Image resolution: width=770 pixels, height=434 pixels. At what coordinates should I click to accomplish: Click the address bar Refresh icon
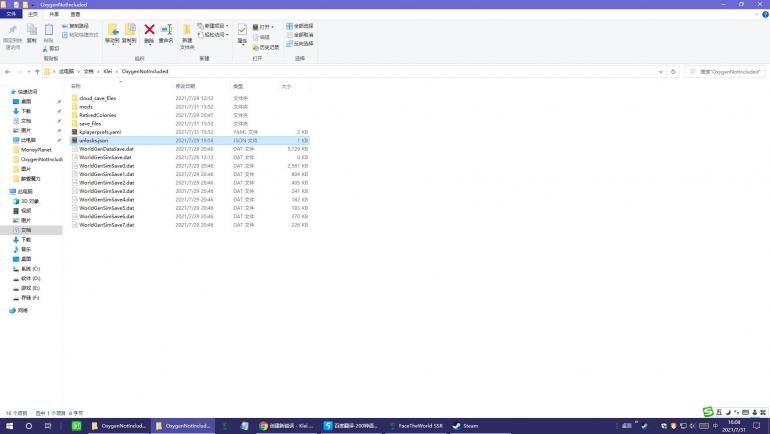click(673, 72)
